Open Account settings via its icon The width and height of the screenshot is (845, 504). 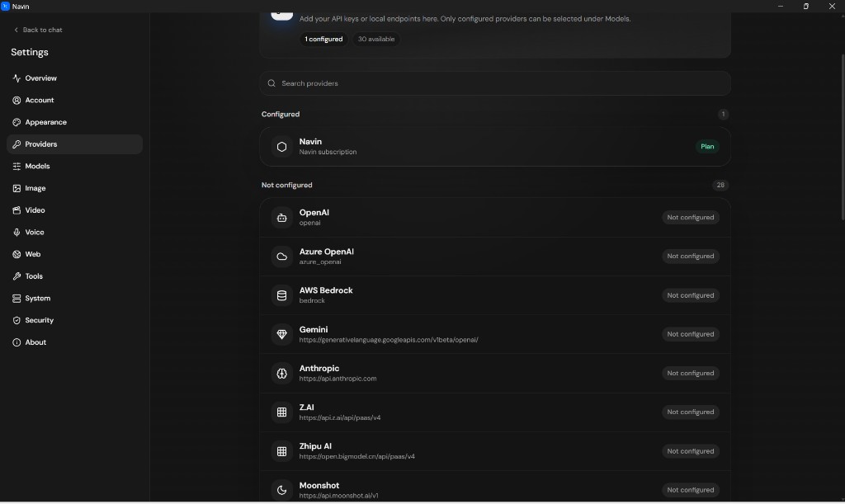17,100
